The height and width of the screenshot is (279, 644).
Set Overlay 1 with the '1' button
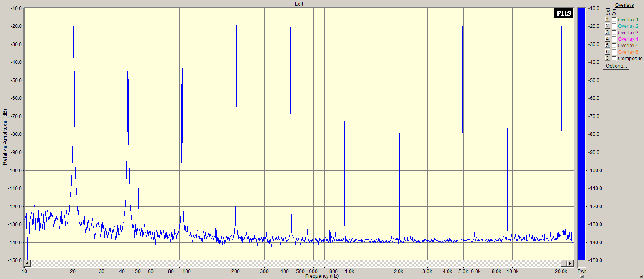tap(607, 19)
